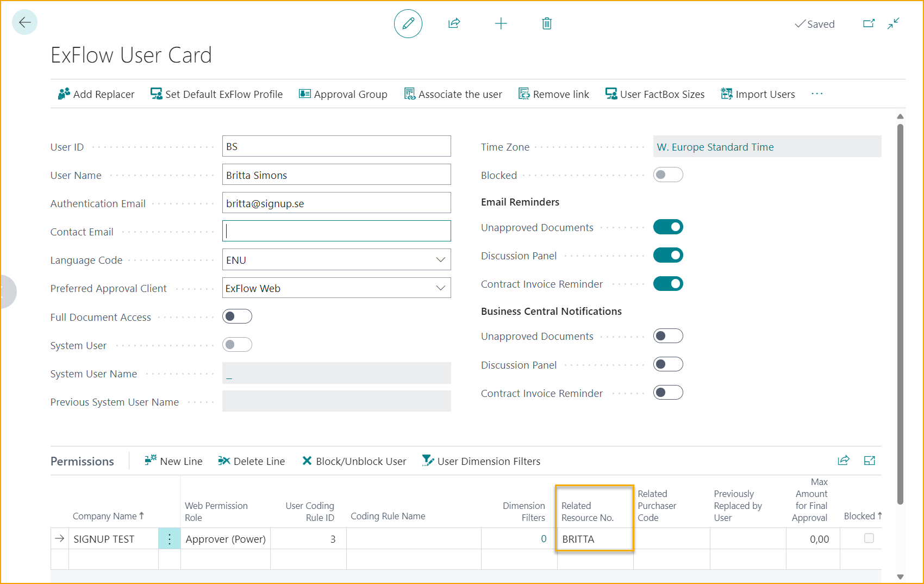This screenshot has width=924, height=584.
Task: Click the back arrow button
Action: pos(24,22)
